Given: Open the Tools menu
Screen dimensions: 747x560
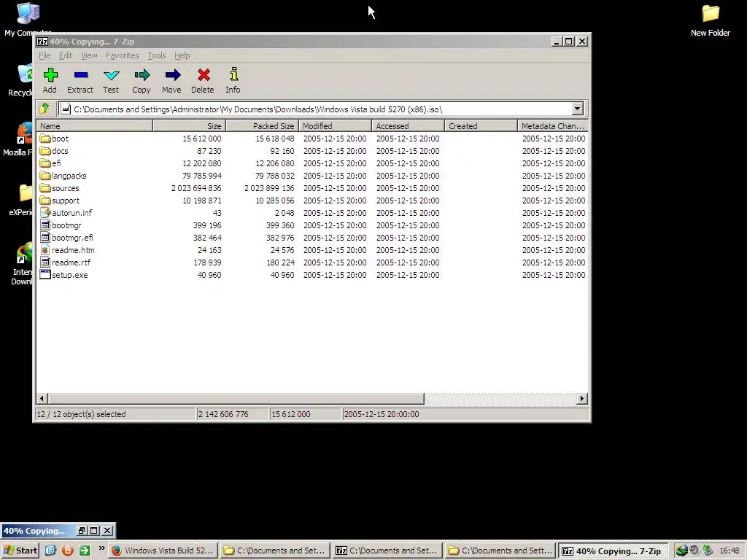Looking at the screenshot, I should tap(157, 55).
